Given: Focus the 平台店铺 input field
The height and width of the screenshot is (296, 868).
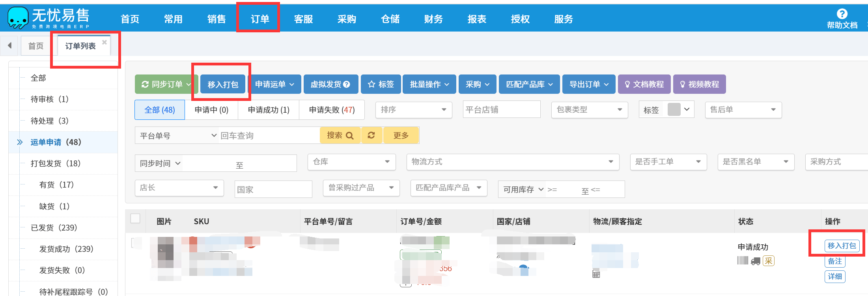Looking at the screenshot, I should [502, 109].
